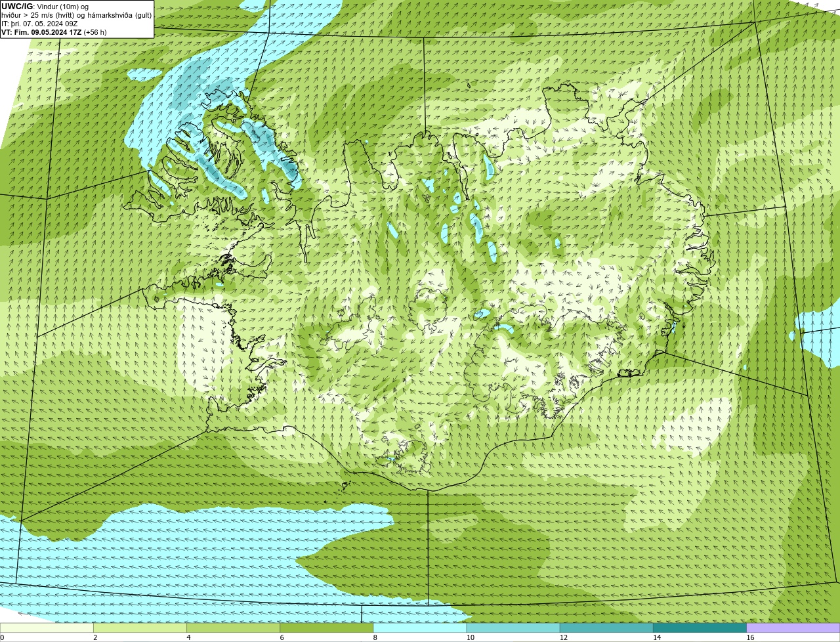Viewport: 840px width, 642px height.
Task: Select the medium green 4–6 legend swatch
Action: pos(234,628)
